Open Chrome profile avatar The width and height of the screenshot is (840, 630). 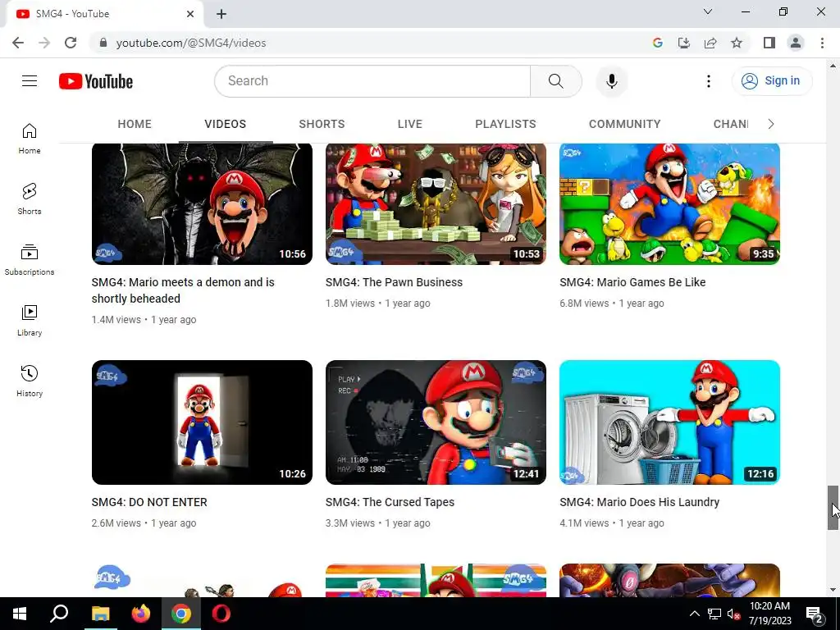(796, 43)
